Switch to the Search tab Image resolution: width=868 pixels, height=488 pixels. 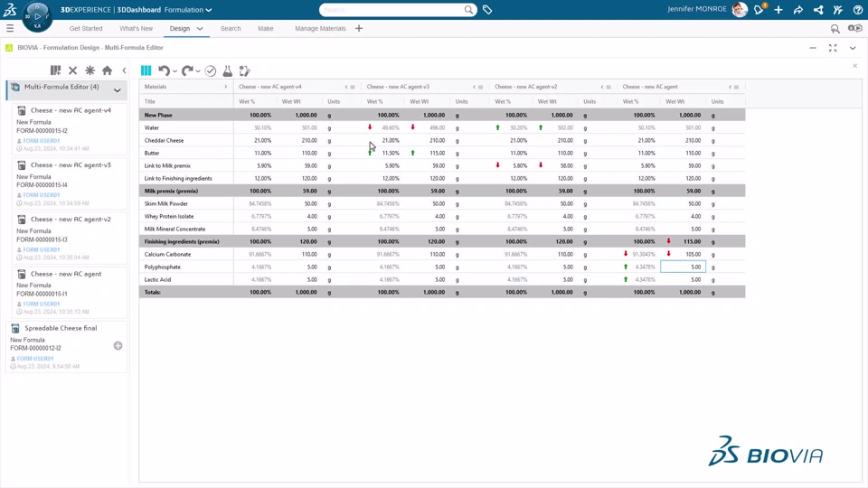[x=231, y=28]
